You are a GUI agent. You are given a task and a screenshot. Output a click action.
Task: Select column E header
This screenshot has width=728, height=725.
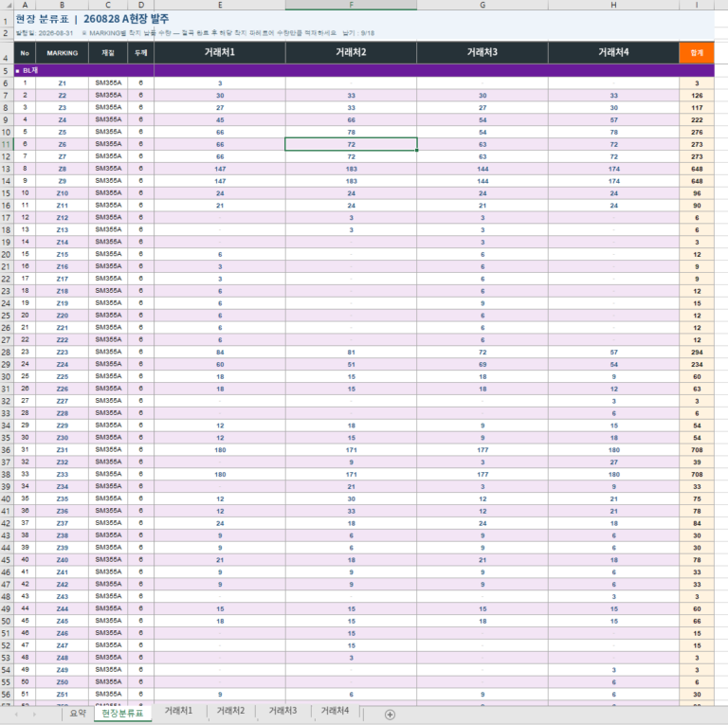[x=220, y=5]
